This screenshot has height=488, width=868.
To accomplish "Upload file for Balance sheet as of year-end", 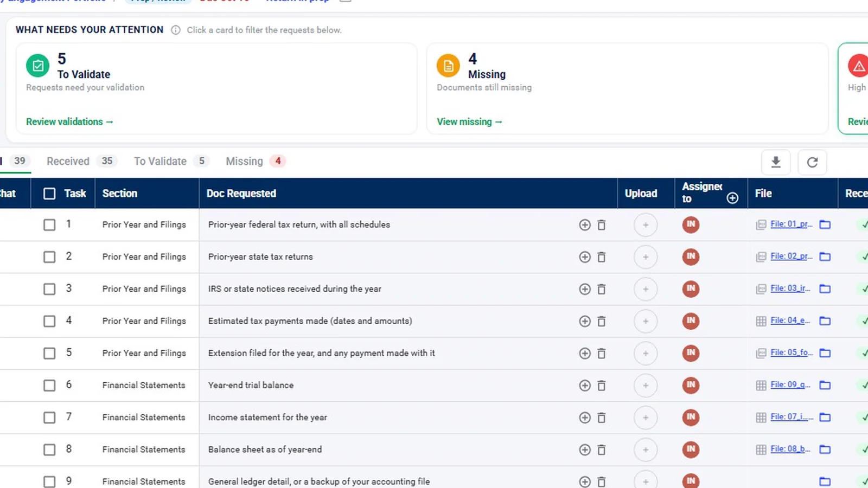I will click(646, 450).
